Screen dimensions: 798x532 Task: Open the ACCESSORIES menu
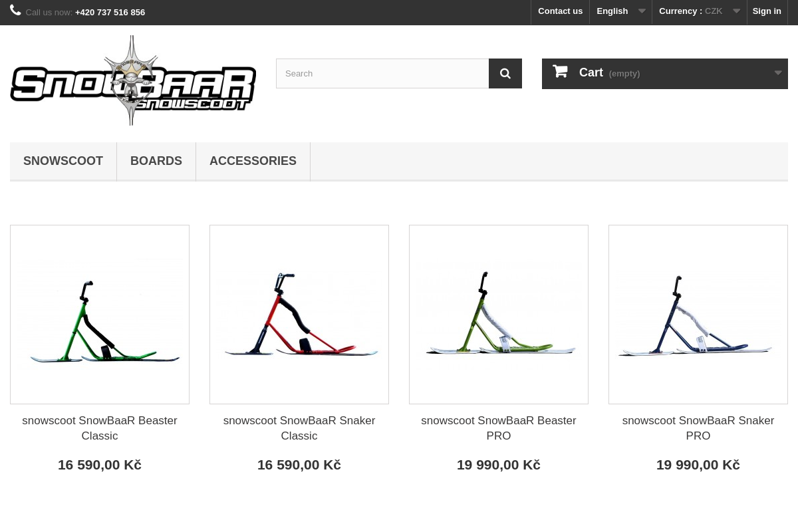253,161
